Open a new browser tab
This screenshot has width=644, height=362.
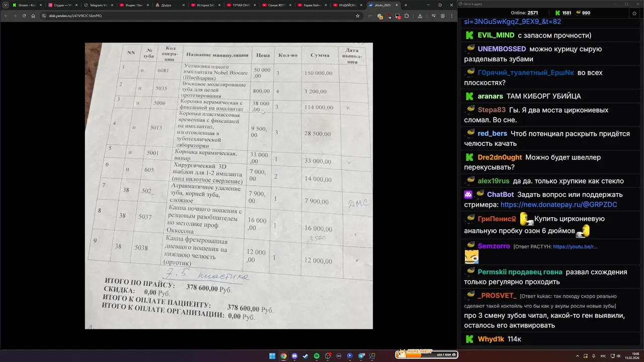(406, 5)
